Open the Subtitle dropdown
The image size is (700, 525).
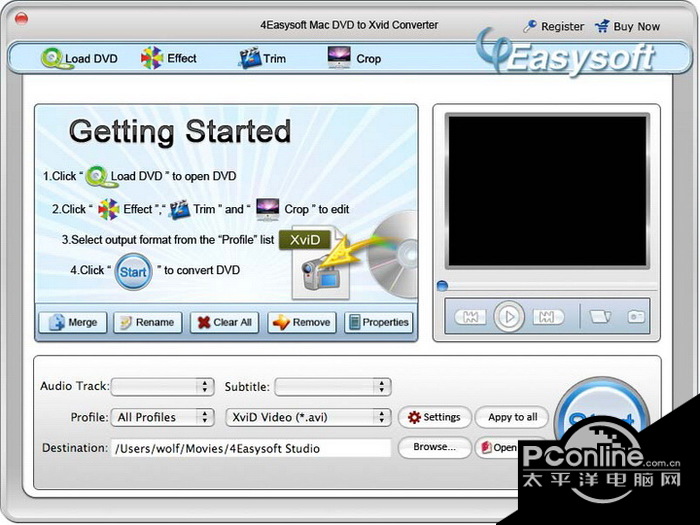(333, 387)
